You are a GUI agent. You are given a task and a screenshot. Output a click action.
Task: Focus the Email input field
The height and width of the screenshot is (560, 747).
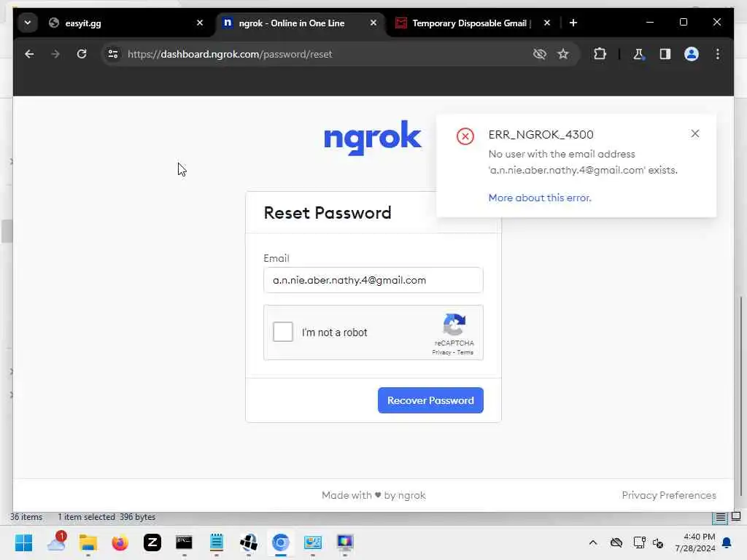tap(373, 280)
